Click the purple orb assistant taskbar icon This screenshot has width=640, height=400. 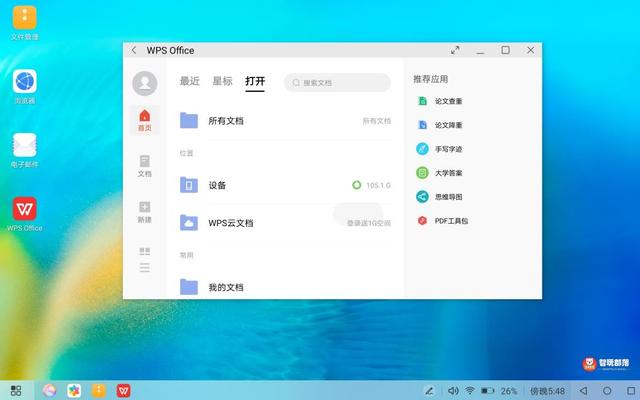click(49, 391)
